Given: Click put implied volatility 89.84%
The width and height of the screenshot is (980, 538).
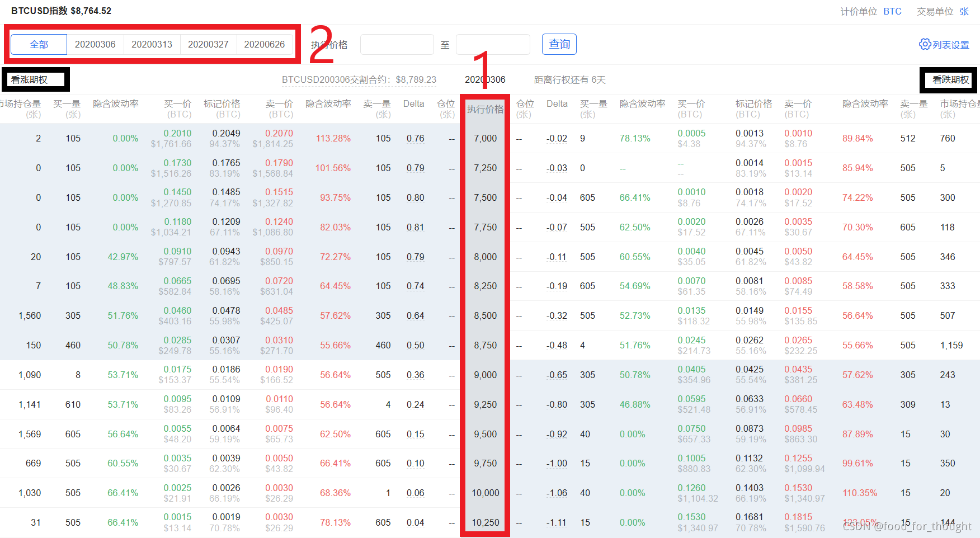Looking at the screenshot, I should click(858, 138).
